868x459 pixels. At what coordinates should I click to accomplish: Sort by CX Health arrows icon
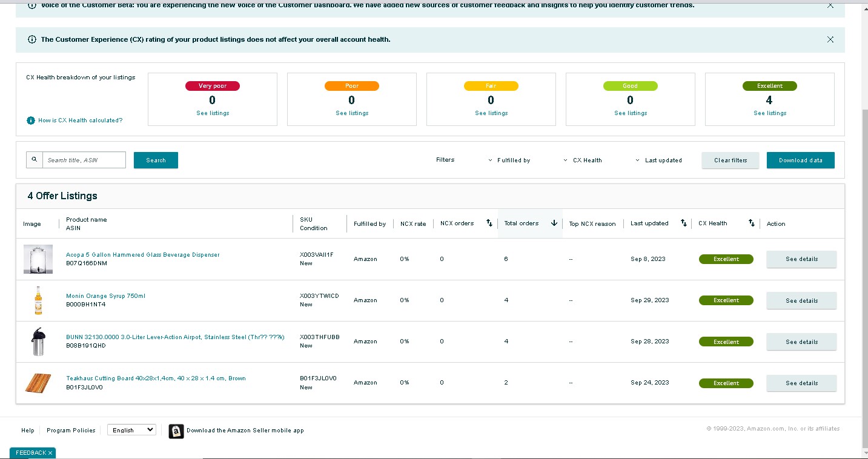(752, 223)
